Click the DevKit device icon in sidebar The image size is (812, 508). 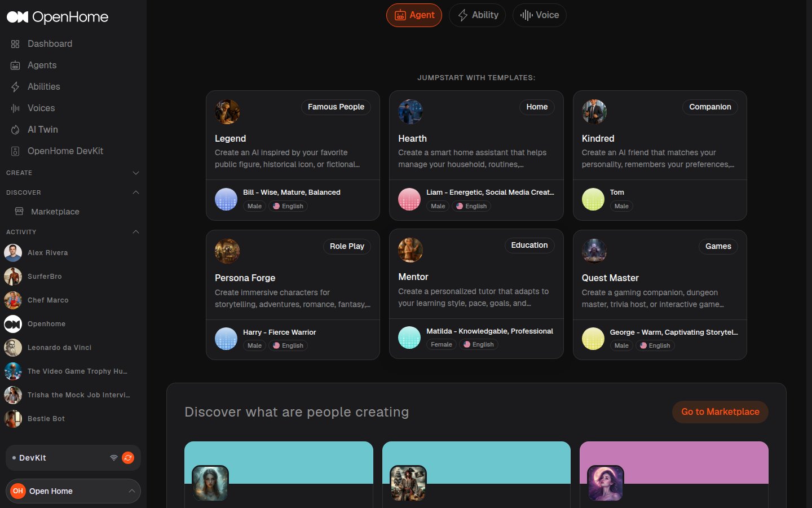[x=15, y=151]
